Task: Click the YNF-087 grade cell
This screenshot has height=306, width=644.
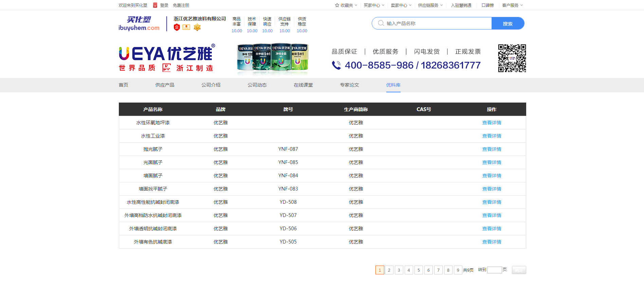Action: (x=288, y=149)
